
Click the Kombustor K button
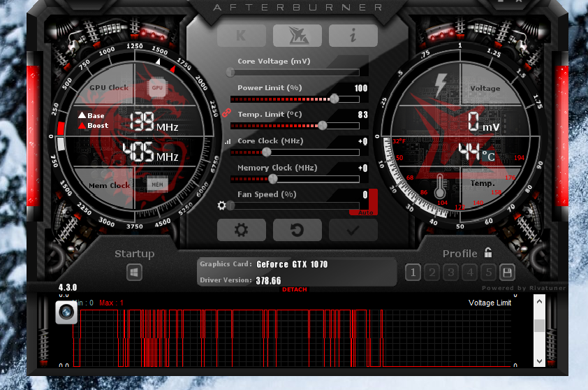coord(241,36)
